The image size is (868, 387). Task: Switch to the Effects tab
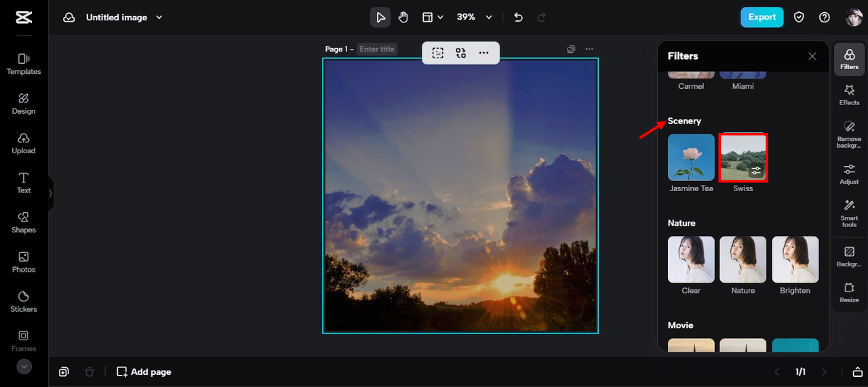click(850, 95)
